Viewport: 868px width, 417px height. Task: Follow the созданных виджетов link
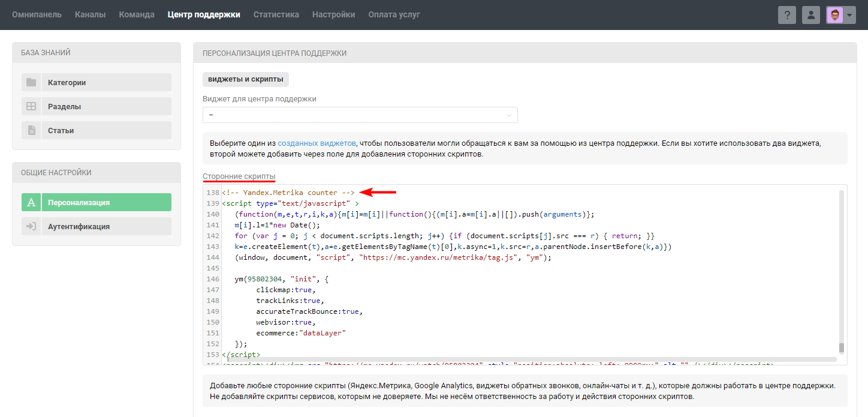pyautogui.click(x=317, y=143)
